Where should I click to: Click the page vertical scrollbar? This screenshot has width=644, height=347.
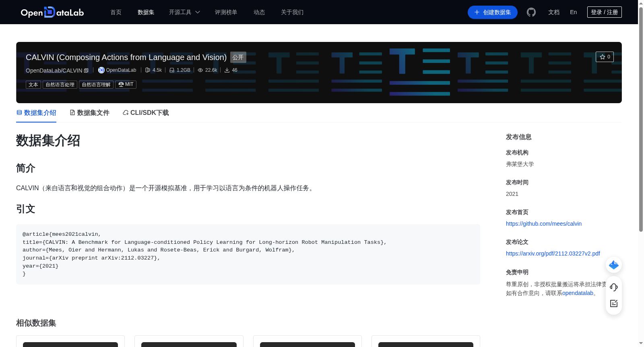[641, 119]
